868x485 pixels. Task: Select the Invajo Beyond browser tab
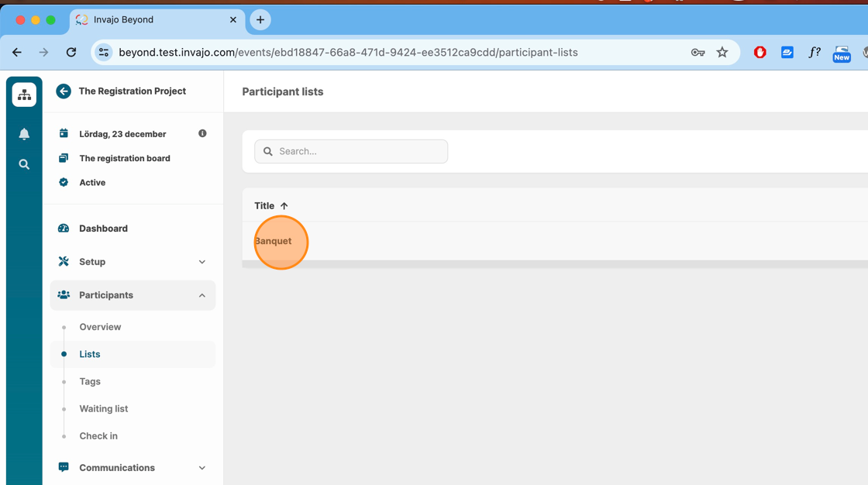(157, 20)
